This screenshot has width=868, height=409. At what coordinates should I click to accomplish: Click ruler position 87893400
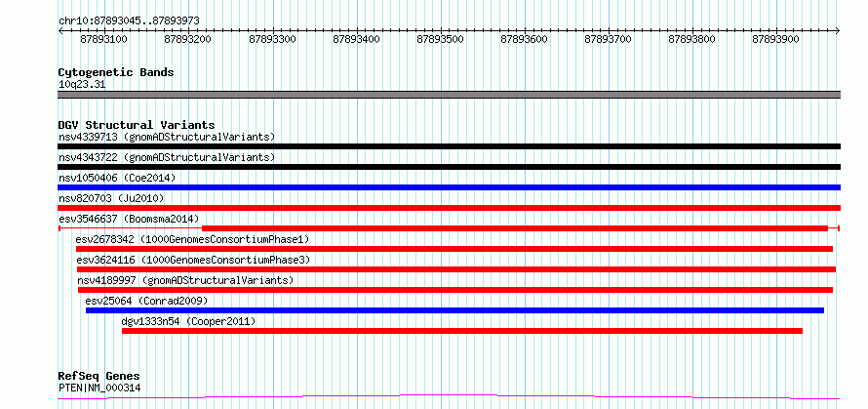click(356, 39)
